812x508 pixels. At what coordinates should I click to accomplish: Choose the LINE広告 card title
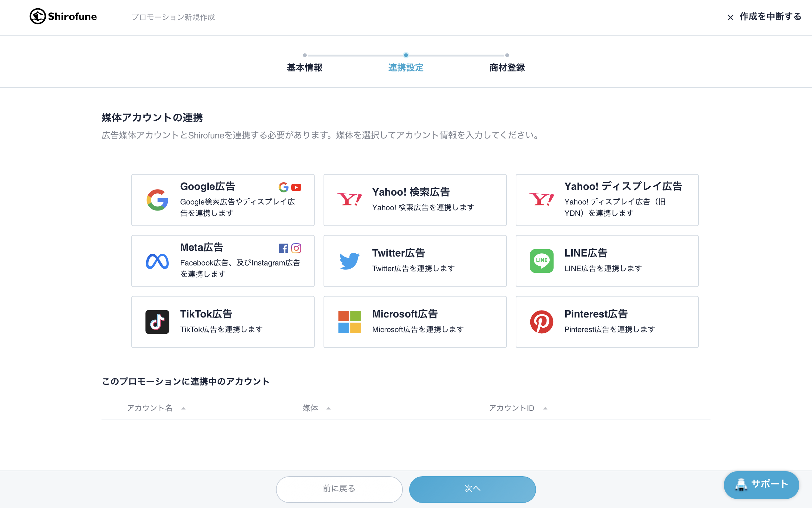(586, 253)
